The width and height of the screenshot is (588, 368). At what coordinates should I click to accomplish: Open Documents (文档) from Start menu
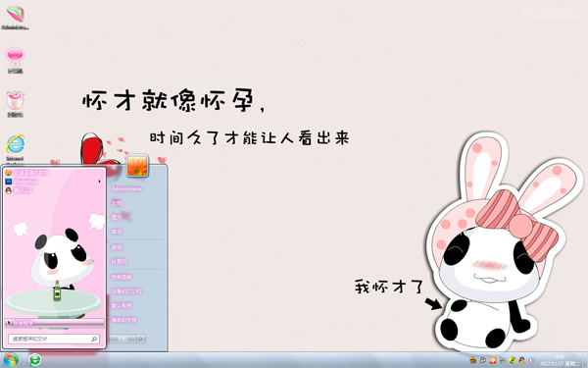point(117,203)
